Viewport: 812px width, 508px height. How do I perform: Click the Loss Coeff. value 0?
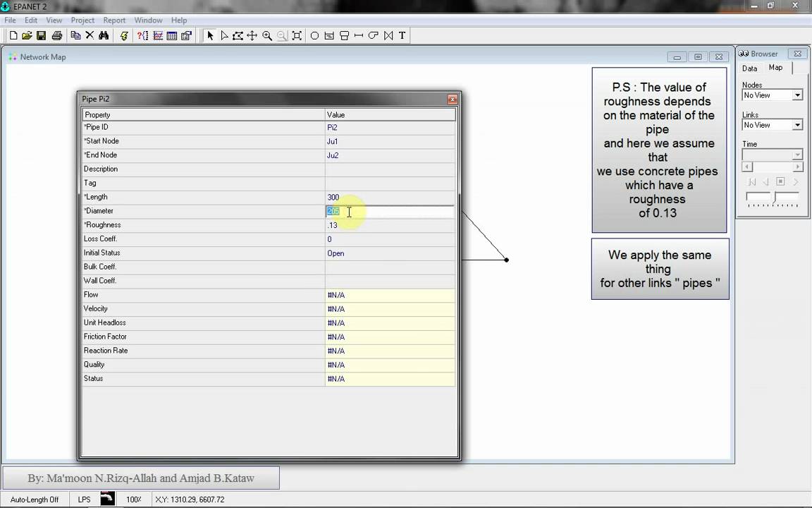[x=329, y=239]
